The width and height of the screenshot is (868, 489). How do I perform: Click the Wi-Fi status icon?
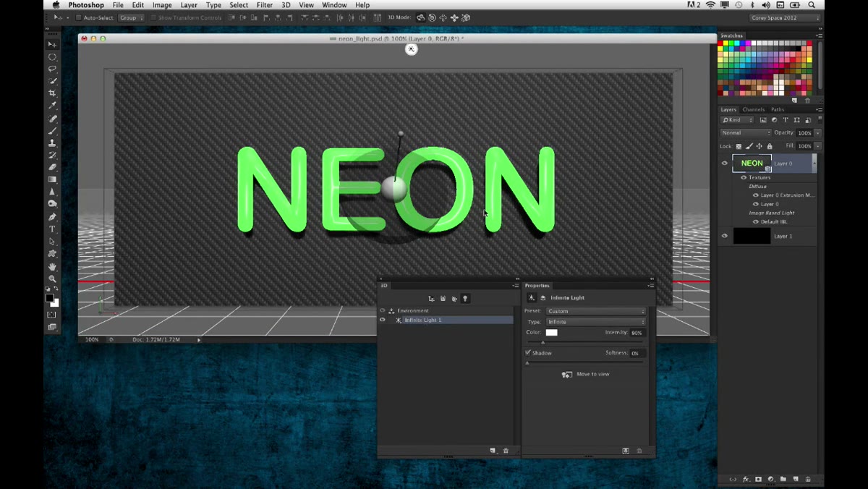click(710, 5)
